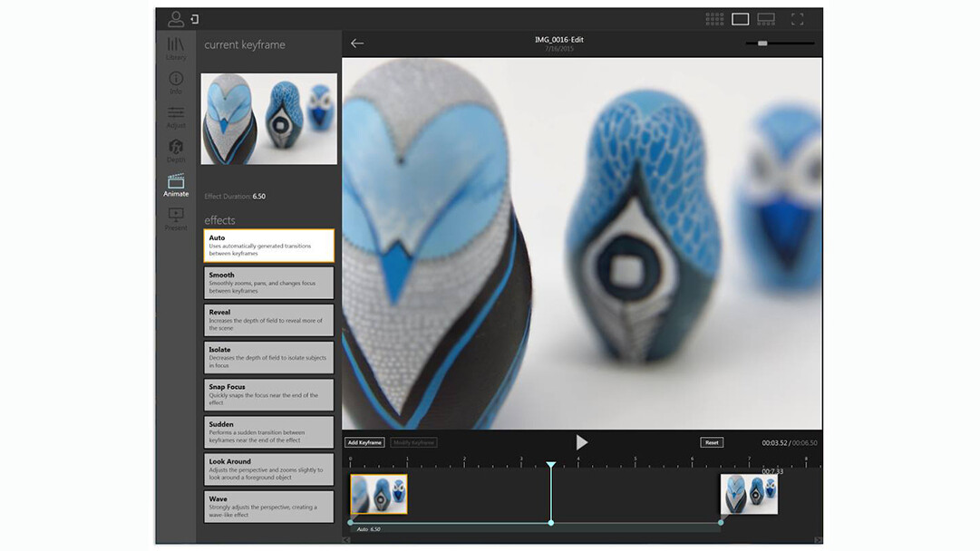Enter fullscreen view mode
Screen dimensions: 980x551
tap(798, 19)
